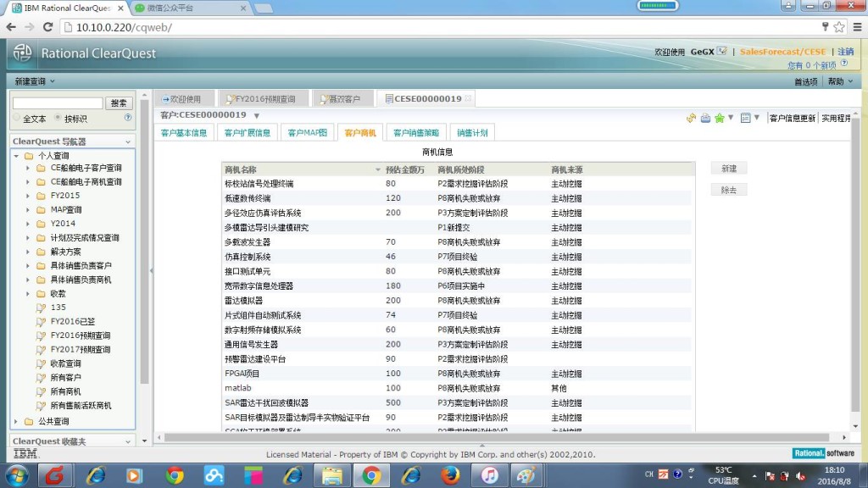Expand the CE船舶电子商机查询 folder
Viewport: 868px width, 488px height.
tap(28, 181)
